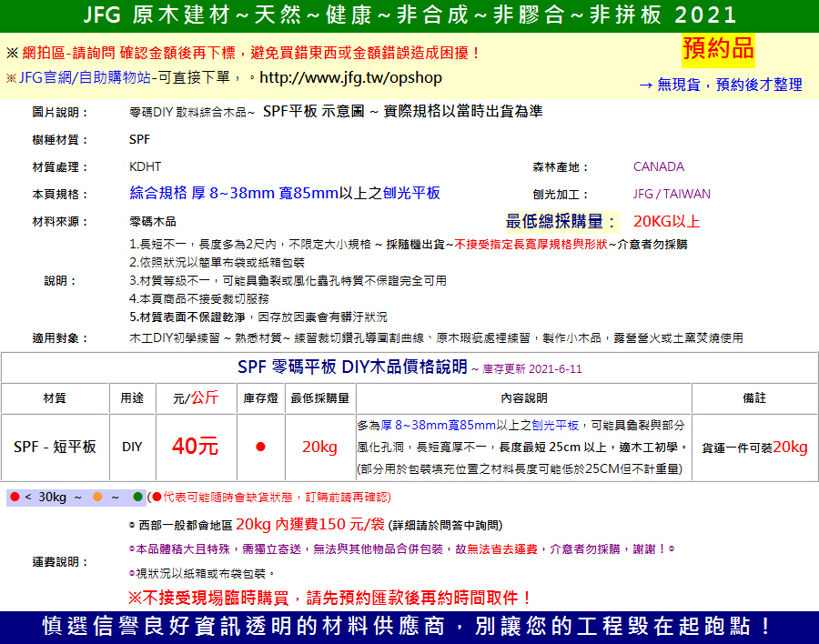Click the green header banner JFG 原木建材
This screenshot has height=644, width=819.
[409, 15]
